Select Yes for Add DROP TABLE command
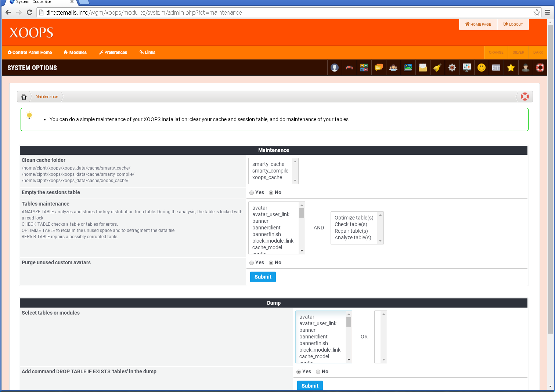This screenshot has height=392, width=555. (x=299, y=372)
